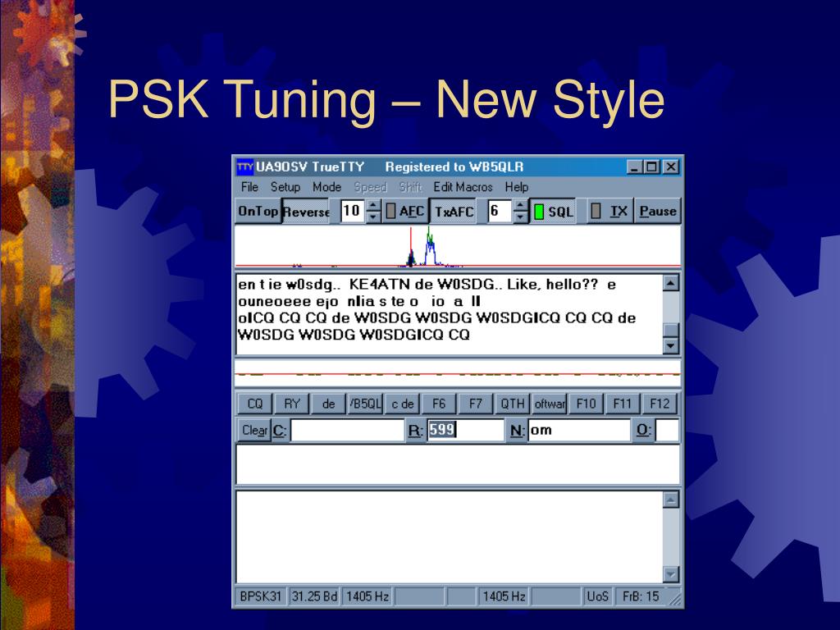The height and width of the screenshot is (630, 840).
Task: Click the R: report field showing 599
Action: (x=465, y=430)
